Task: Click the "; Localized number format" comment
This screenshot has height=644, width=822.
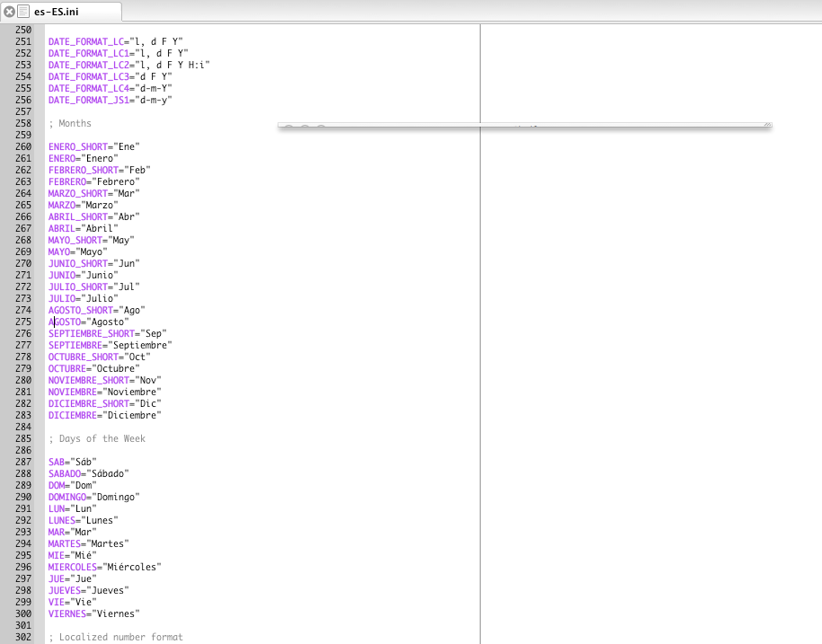Action: tap(116, 637)
